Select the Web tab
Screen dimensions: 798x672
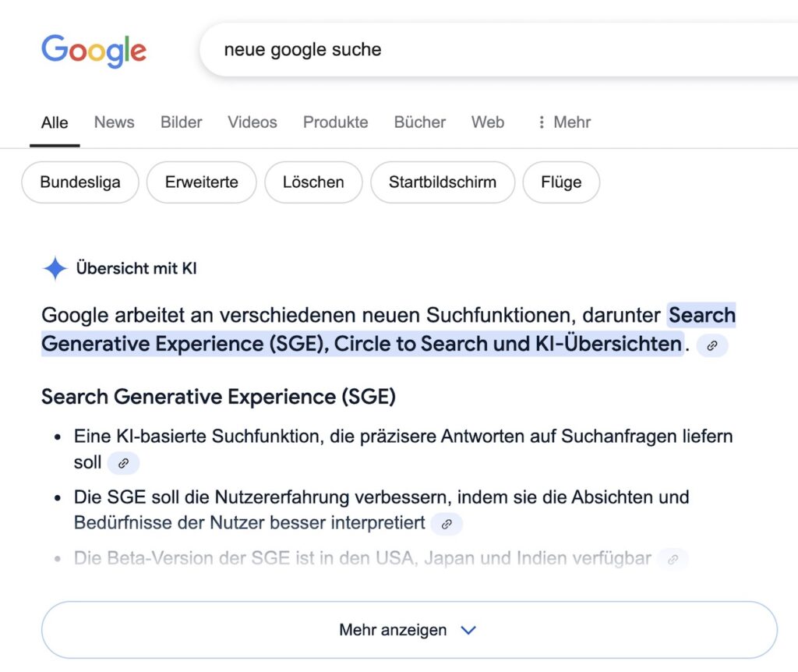tap(488, 122)
